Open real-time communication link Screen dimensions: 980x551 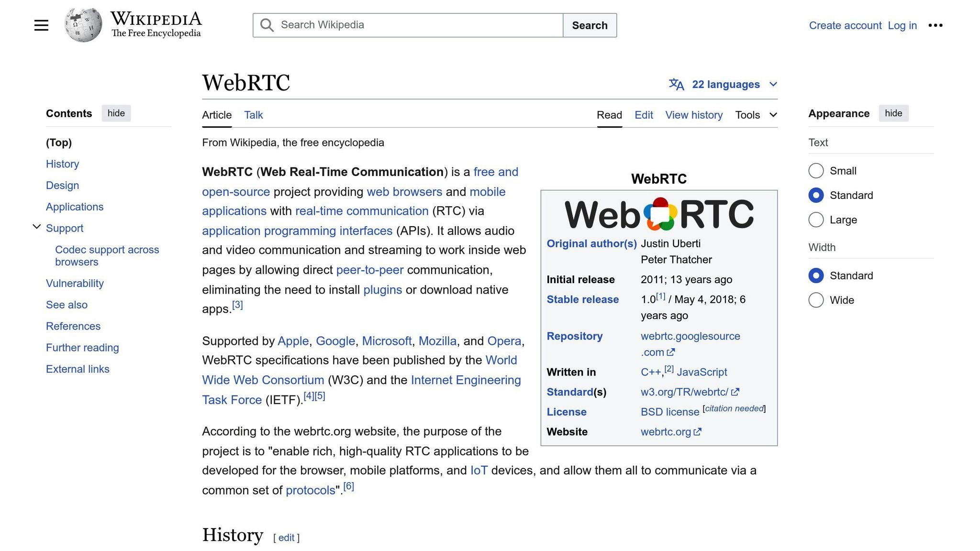[362, 211]
